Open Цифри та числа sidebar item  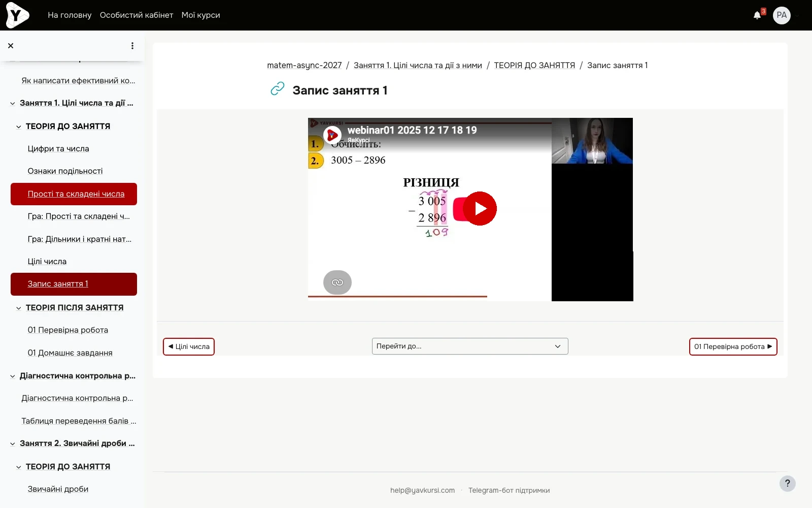point(58,148)
